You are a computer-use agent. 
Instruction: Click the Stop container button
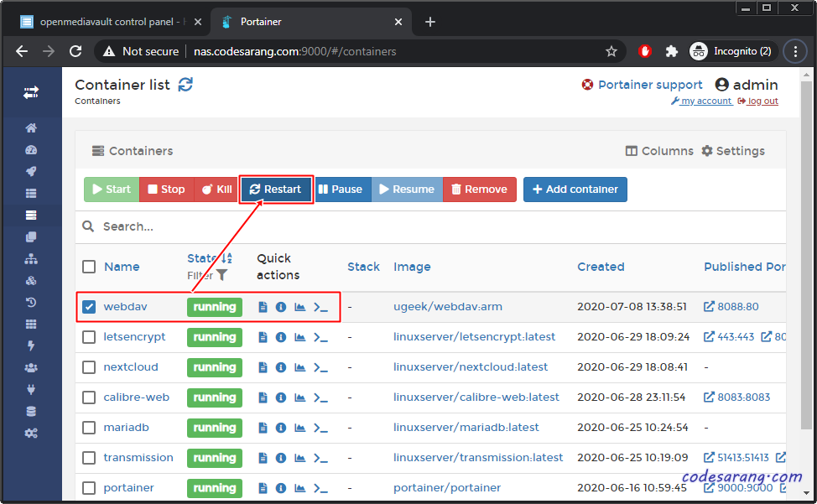(x=166, y=190)
